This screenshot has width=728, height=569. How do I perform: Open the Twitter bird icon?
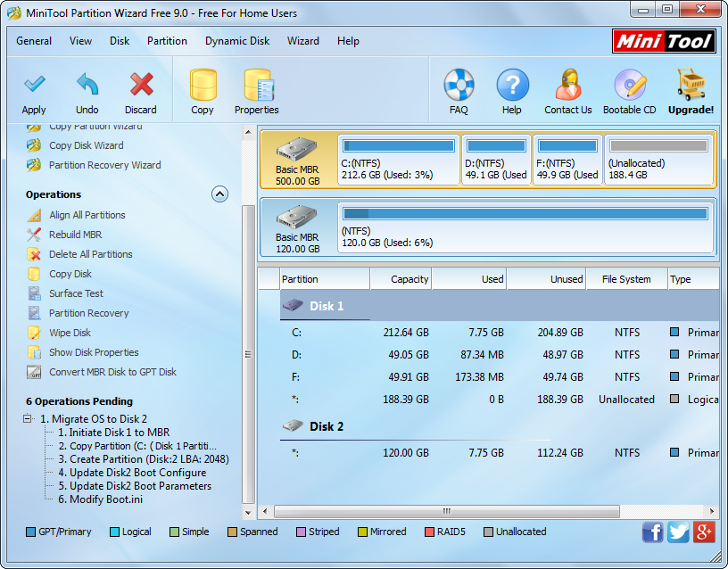click(678, 532)
